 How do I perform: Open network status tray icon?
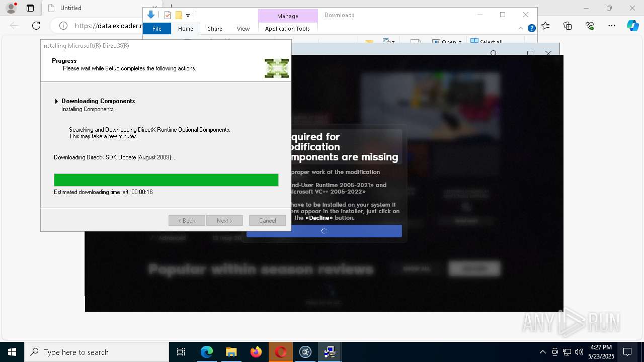coord(567,352)
